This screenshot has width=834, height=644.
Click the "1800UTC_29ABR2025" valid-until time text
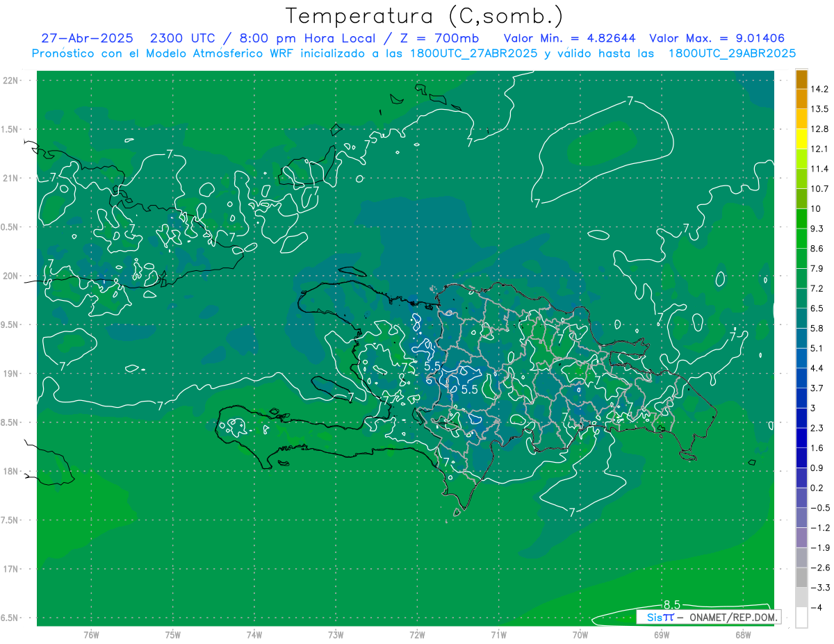[732, 53]
